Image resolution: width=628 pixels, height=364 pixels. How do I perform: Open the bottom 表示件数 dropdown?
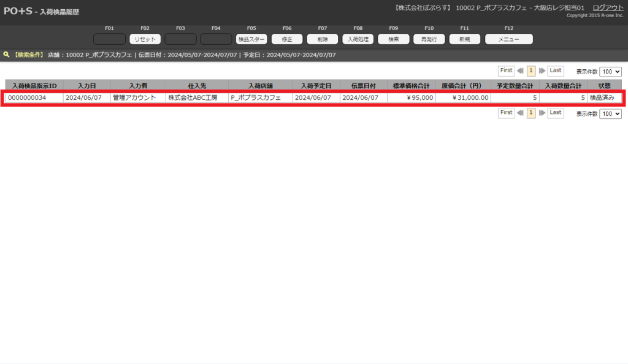pos(610,114)
